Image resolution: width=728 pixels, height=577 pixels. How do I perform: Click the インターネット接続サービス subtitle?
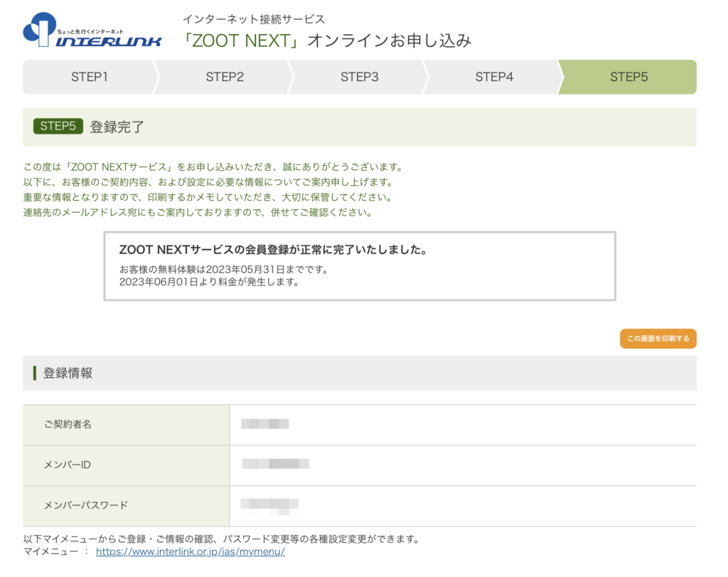click(254, 19)
